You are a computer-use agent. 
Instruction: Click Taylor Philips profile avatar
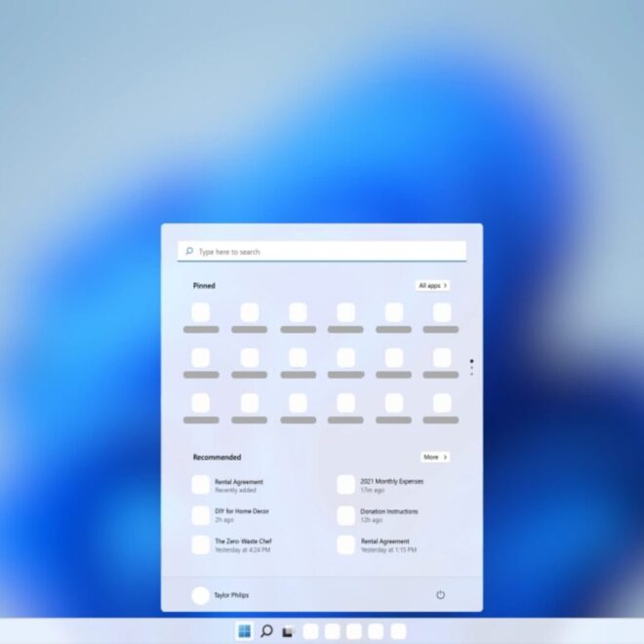point(200,595)
